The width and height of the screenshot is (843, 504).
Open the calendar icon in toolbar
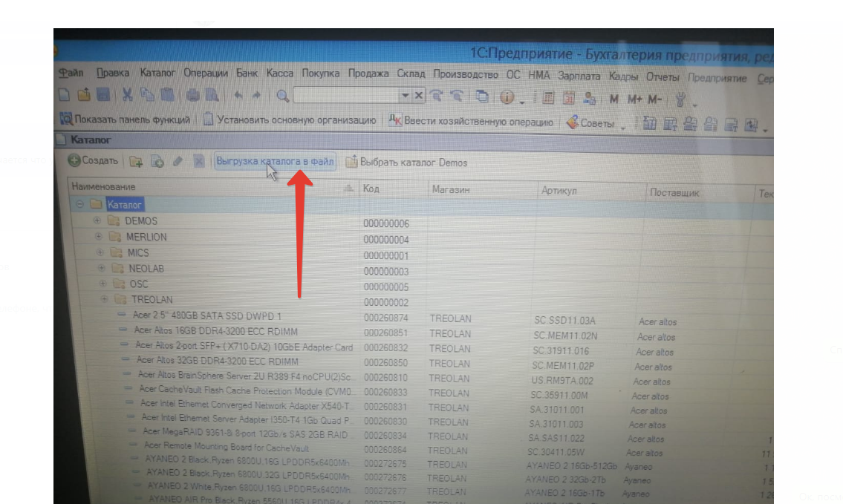pyautogui.click(x=569, y=98)
